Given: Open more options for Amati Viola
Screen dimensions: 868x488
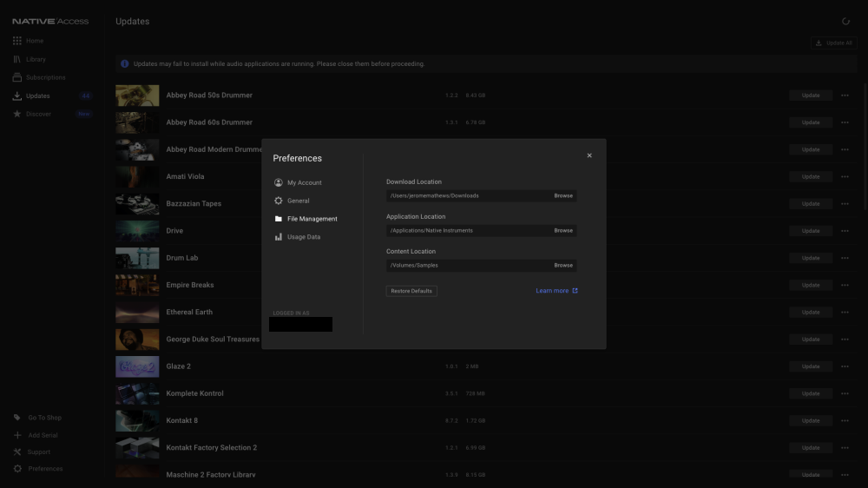Looking at the screenshot, I should (845, 176).
